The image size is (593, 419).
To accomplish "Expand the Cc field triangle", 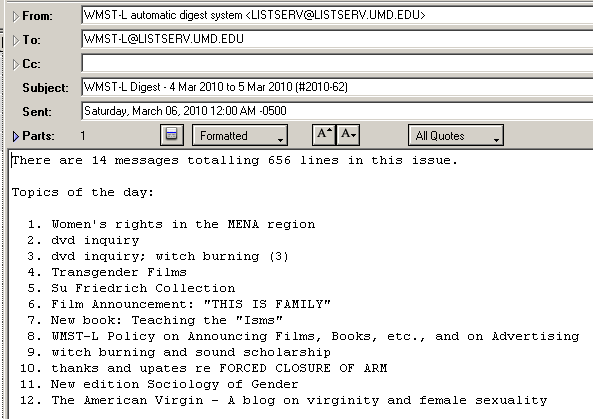I will [x=16, y=64].
